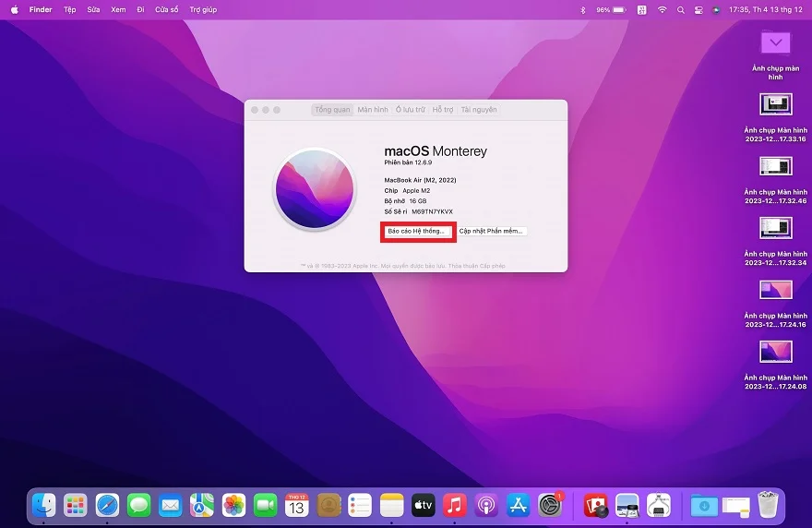This screenshot has height=528, width=812.
Task: Open the Wi-Fi status menu
Action: pos(662,10)
